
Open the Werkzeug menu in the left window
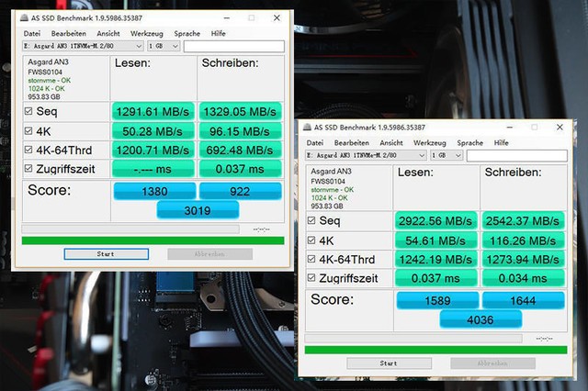point(147,33)
